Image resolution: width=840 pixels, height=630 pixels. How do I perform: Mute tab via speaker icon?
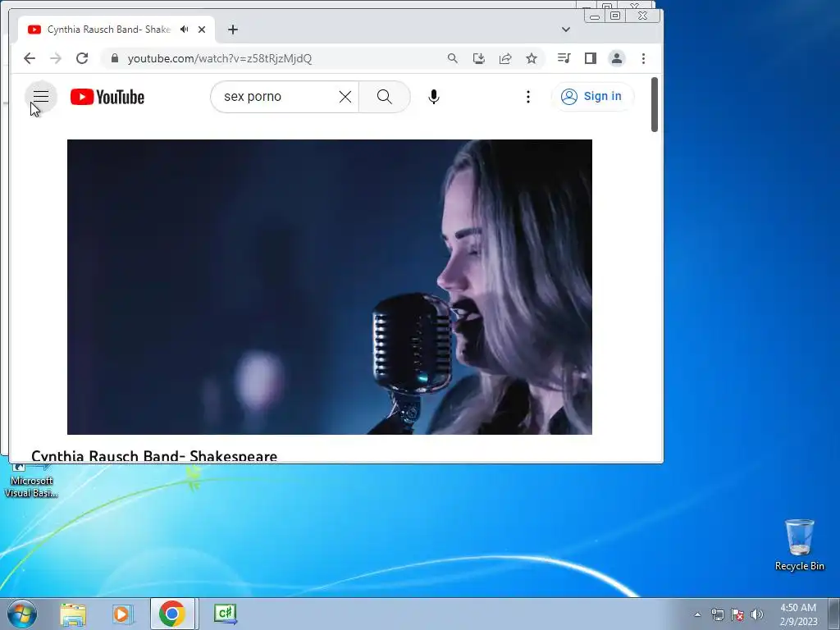[x=185, y=30]
